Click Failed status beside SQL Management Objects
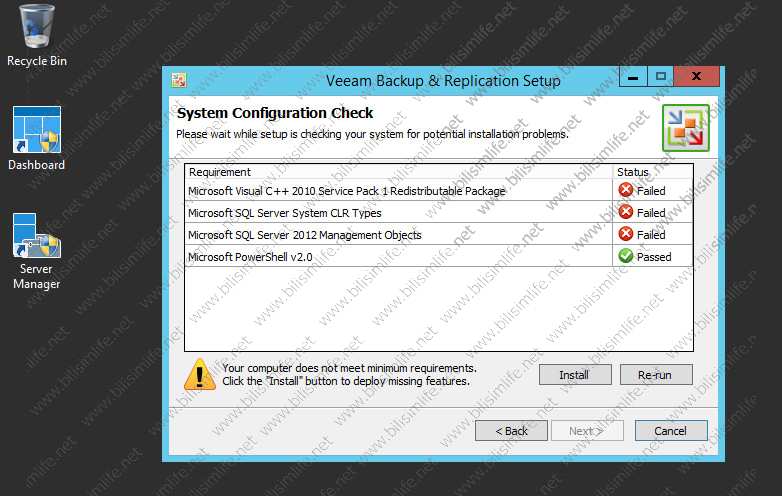This screenshot has height=496, width=782. (651, 235)
